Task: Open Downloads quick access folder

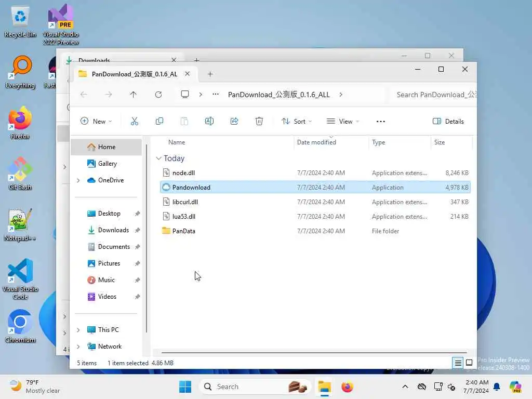Action: (106, 230)
